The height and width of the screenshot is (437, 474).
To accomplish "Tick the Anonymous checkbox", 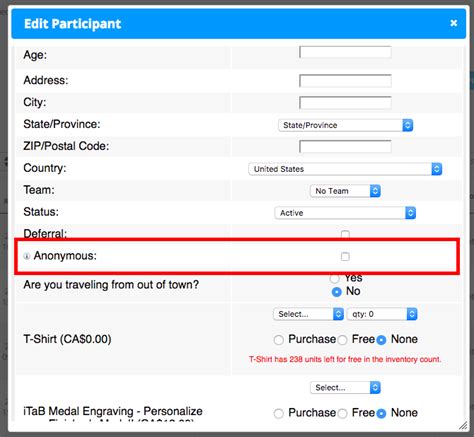I will [345, 256].
